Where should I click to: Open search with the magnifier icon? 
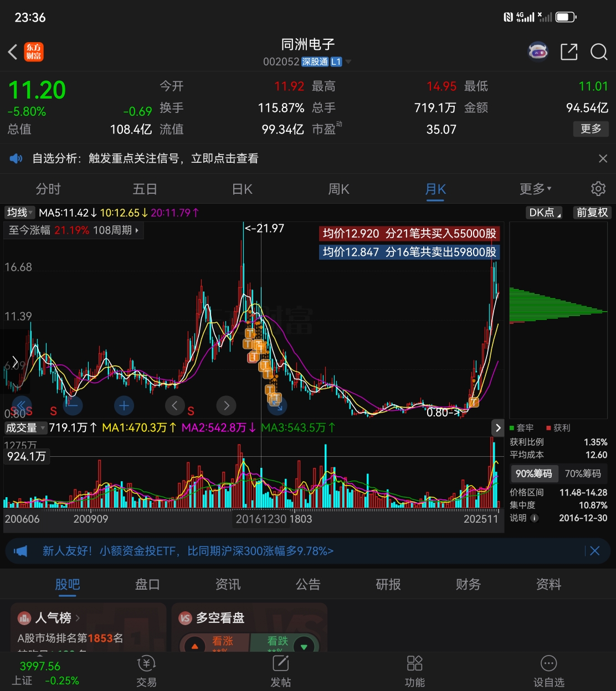tap(599, 51)
